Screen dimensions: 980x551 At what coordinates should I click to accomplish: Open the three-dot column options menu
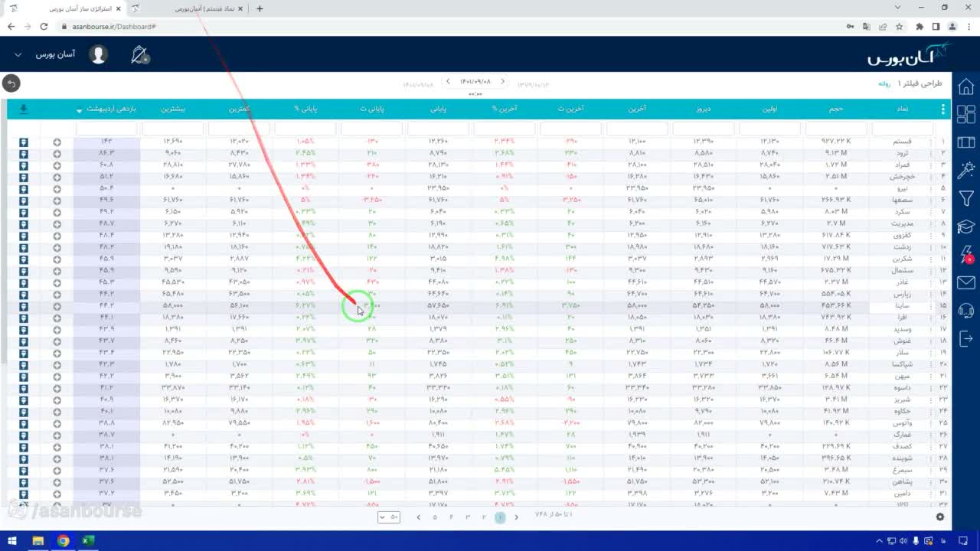[x=942, y=109]
